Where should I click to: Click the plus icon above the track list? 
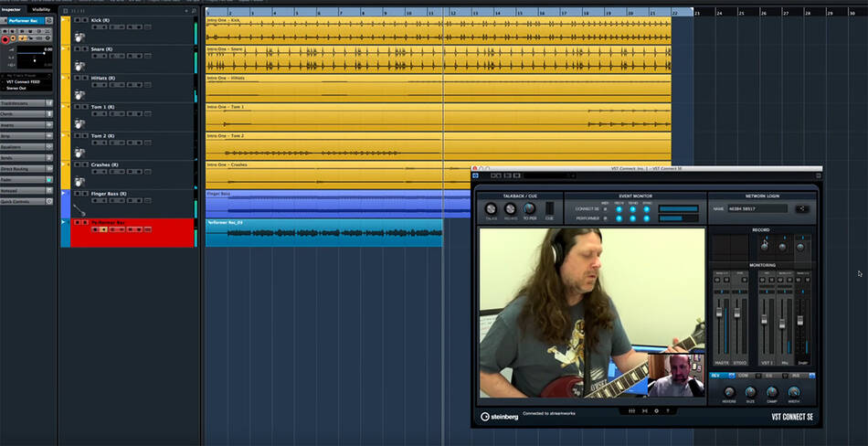186,11
